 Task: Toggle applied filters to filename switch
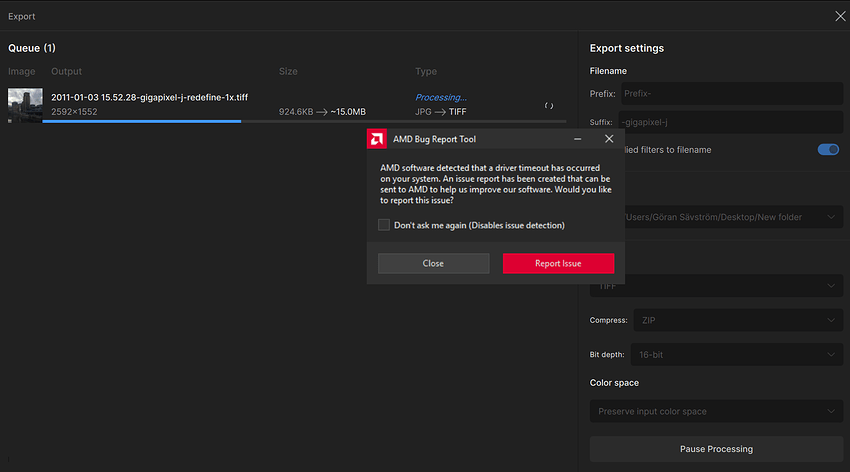pos(828,150)
